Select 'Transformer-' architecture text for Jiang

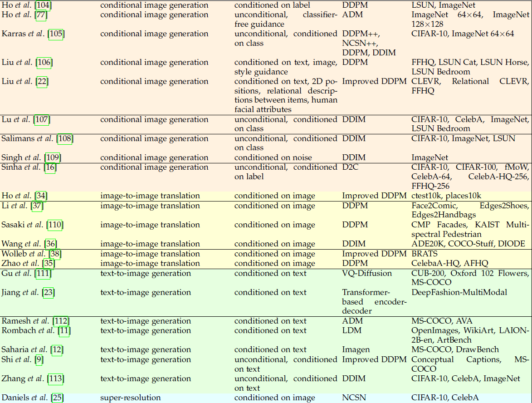click(366, 292)
